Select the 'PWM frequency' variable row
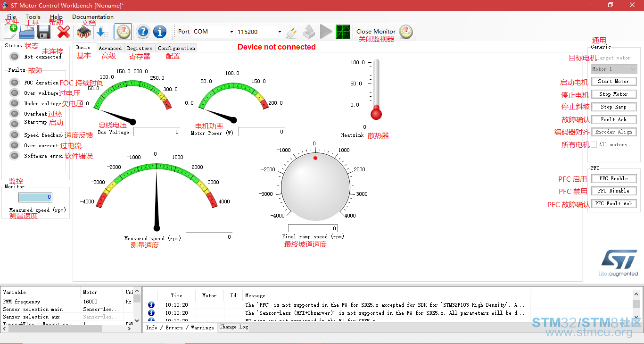This screenshot has width=644, height=344. 67,302
